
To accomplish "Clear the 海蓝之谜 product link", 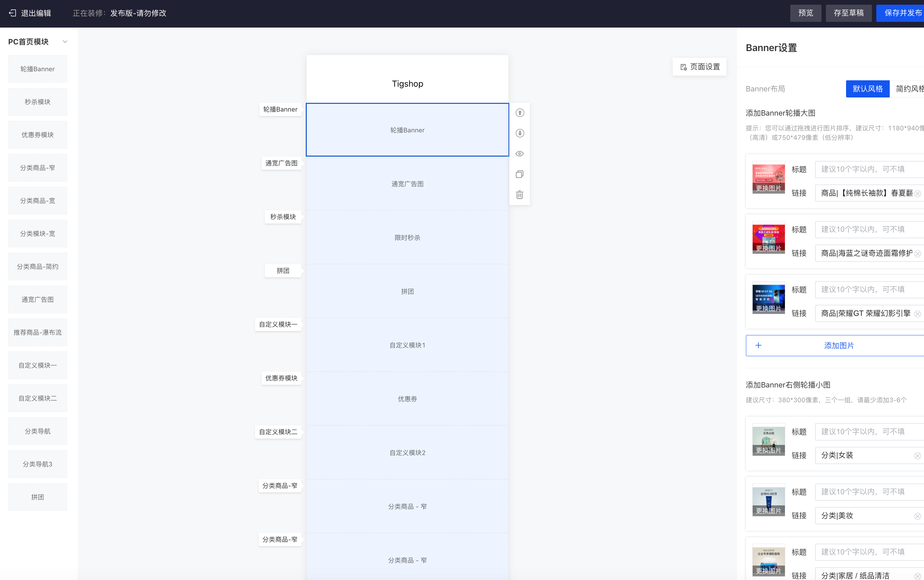I will [917, 254].
